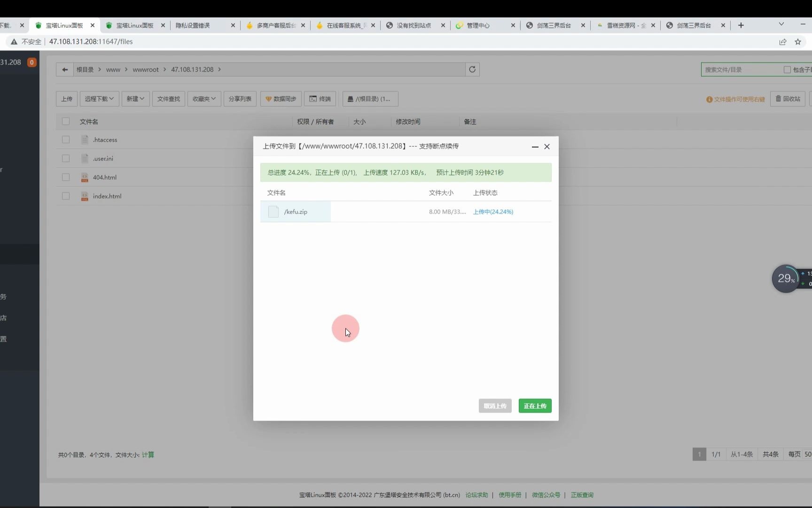Open the 论坛求助 footer link
Image resolution: width=812 pixels, height=508 pixels.
pyautogui.click(x=477, y=495)
